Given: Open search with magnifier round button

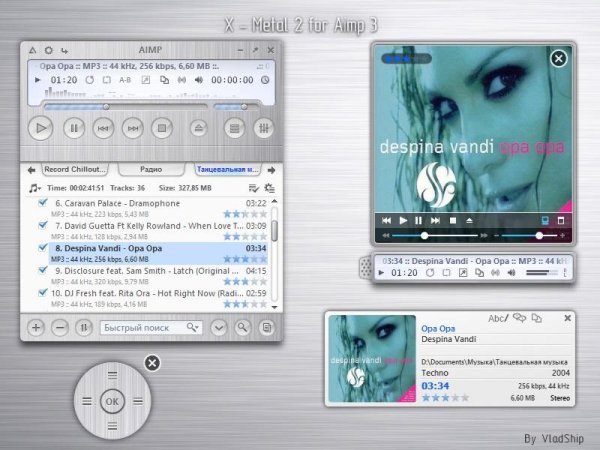Looking at the screenshot, I should click(x=243, y=328).
